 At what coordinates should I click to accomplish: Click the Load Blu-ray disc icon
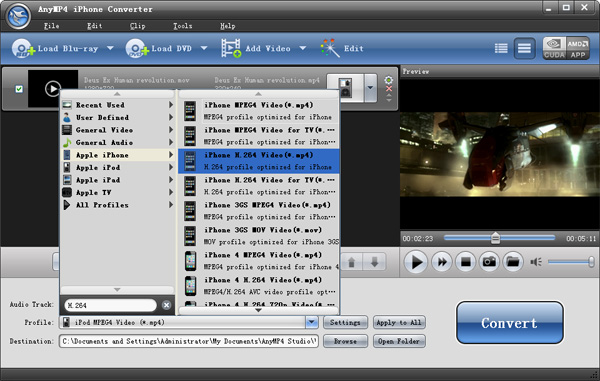(x=23, y=49)
